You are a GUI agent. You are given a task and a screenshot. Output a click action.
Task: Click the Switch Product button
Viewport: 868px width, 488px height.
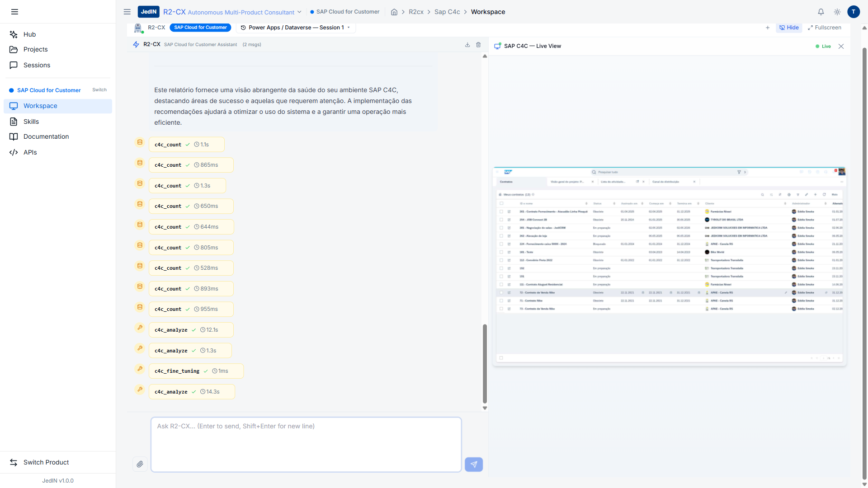[x=46, y=462]
